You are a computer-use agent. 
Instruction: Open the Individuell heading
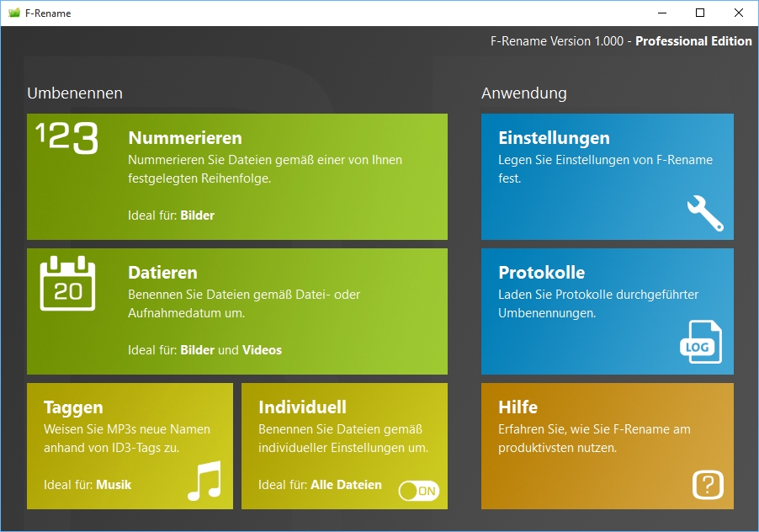click(302, 407)
